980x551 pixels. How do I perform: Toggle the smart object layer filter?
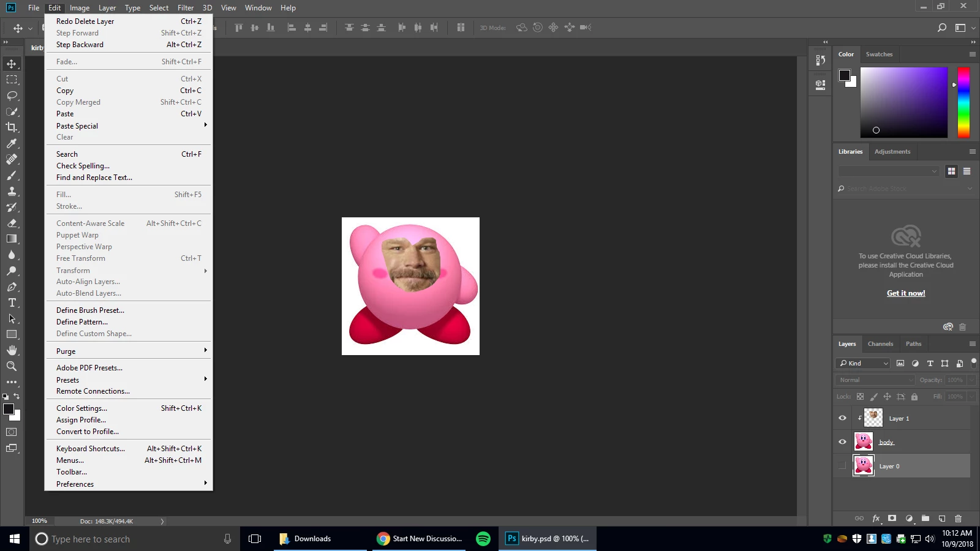click(959, 363)
